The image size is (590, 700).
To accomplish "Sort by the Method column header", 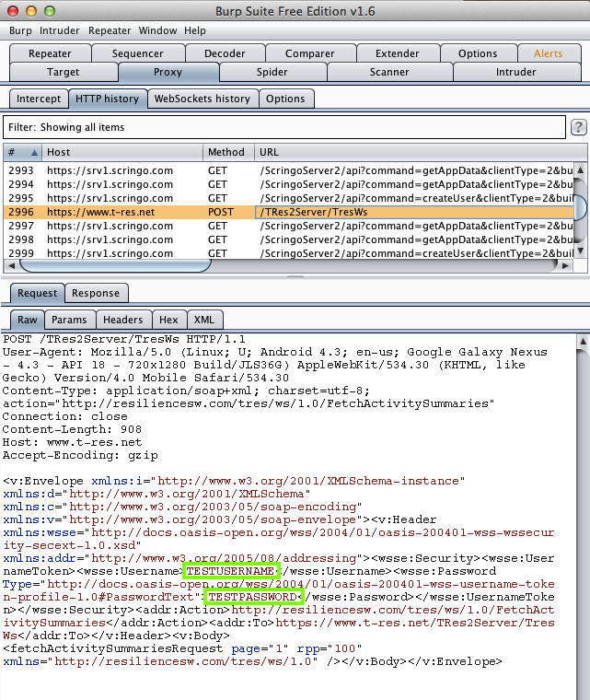I will (x=228, y=153).
